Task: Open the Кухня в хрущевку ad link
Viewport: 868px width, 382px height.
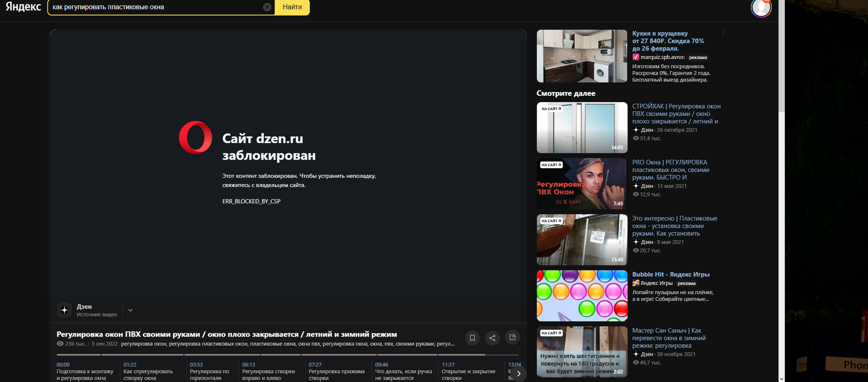Action: tap(668, 41)
